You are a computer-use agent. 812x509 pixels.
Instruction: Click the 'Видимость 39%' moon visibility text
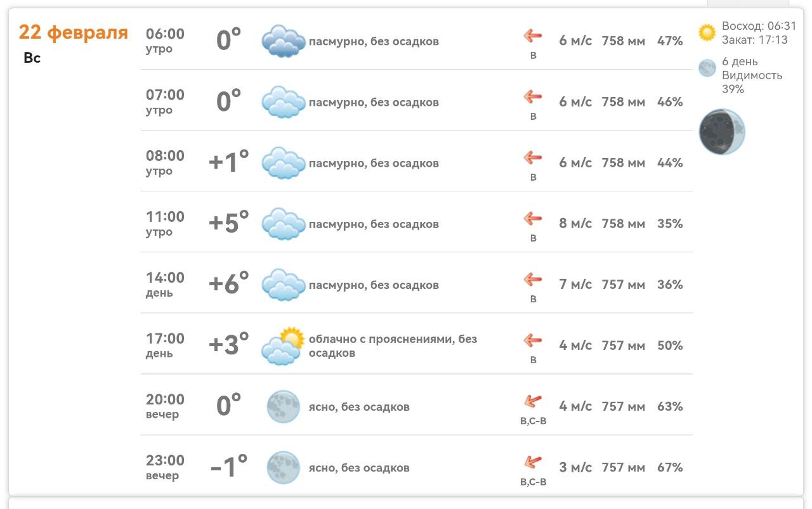[x=752, y=82]
